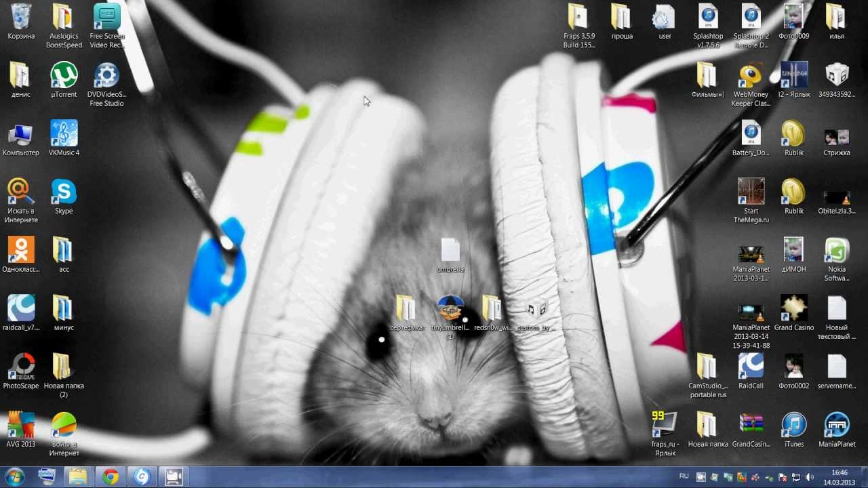Viewport: 868px width, 488px height.
Task: Select the custom_by file icon
Action: [x=536, y=314]
